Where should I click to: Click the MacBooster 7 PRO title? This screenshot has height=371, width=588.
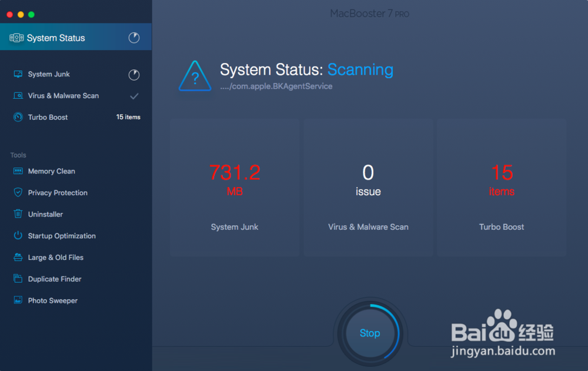point(369,14)
